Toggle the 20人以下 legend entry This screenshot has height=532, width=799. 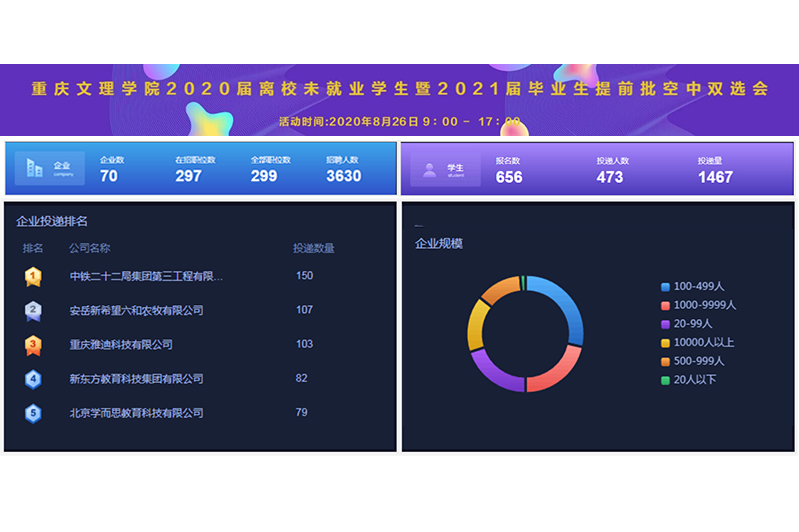pyautogui.click(x=694, y=380)
